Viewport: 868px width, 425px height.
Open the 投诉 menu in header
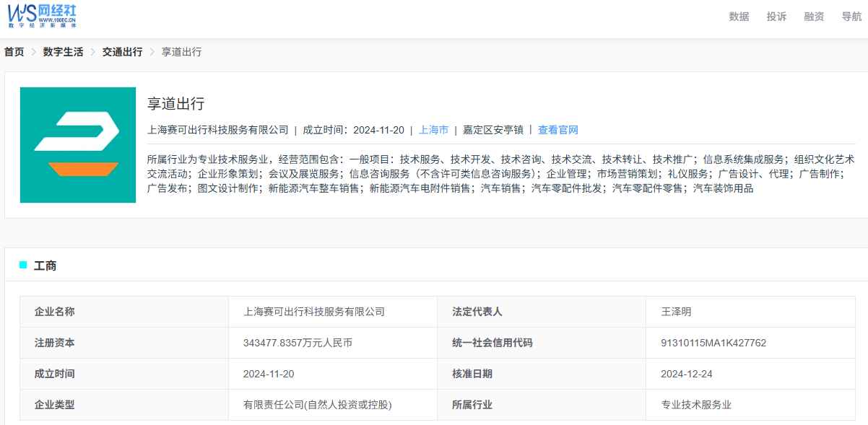point(776,17)
